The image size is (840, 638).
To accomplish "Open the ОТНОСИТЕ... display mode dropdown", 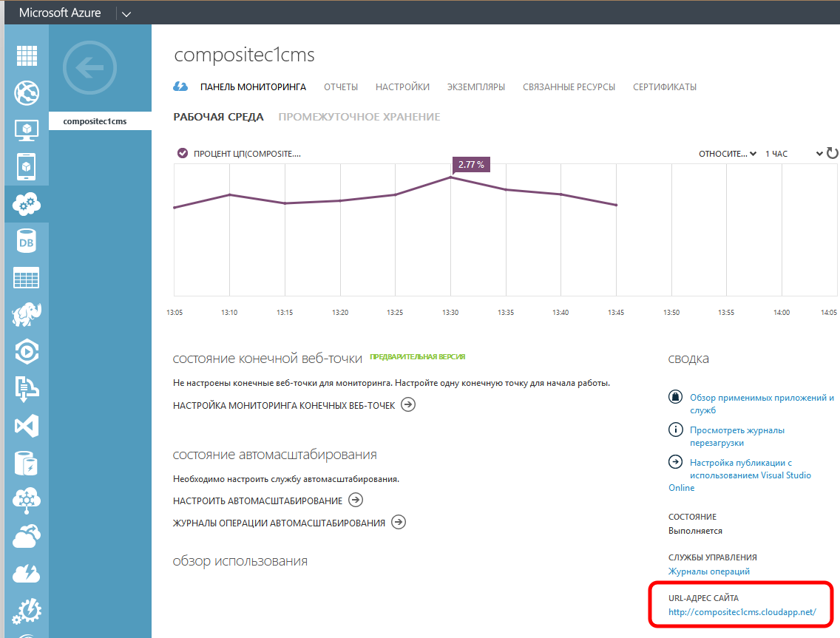I will [x=728, y=154].
